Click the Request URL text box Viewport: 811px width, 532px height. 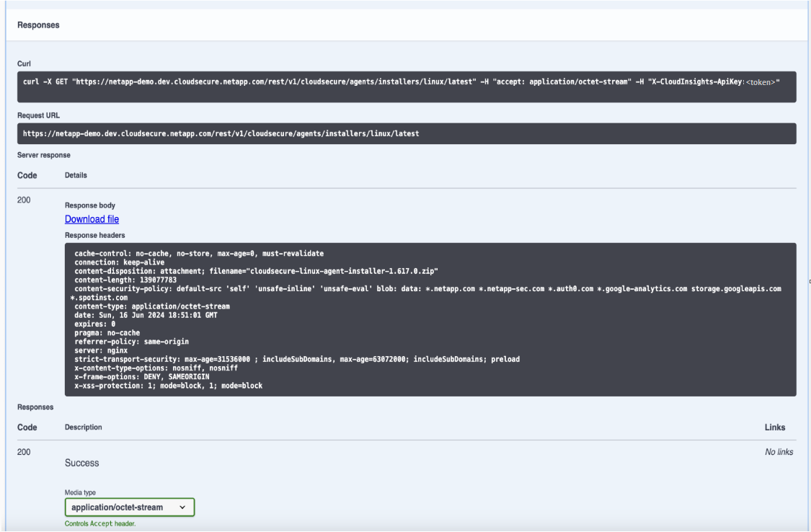[406, 133]
